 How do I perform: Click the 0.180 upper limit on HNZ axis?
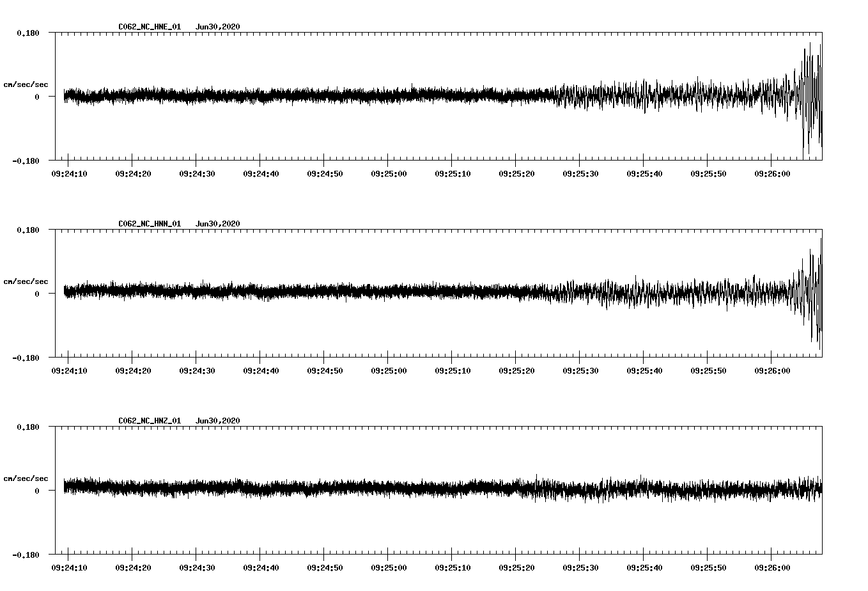coord(27,427)
